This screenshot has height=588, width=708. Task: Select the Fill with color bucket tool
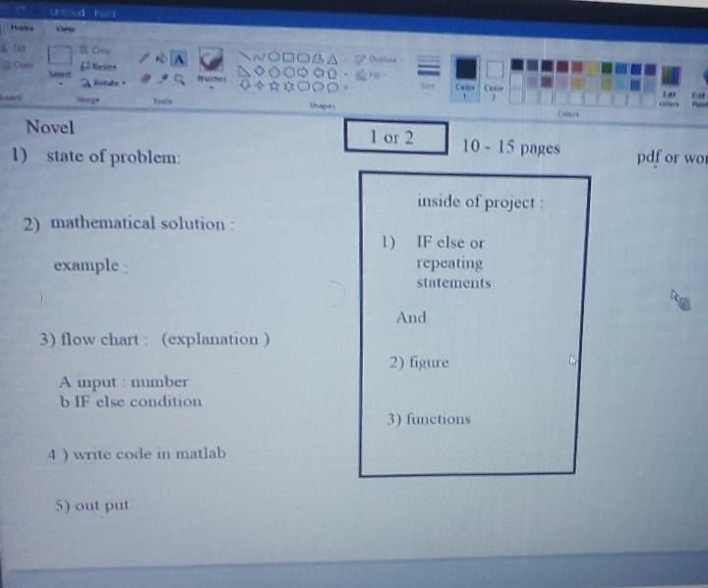pyautogui.click(x=160, y=59)
